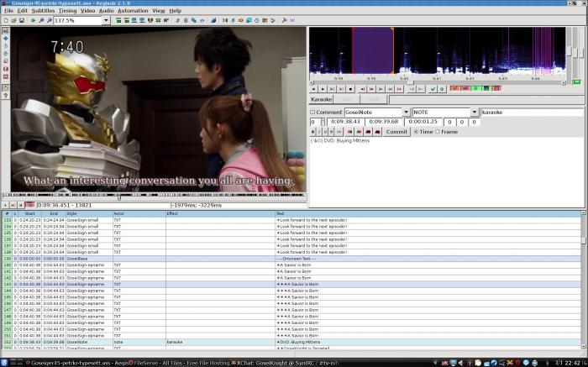Set primary color with first color button

click(x=349, y=132)
